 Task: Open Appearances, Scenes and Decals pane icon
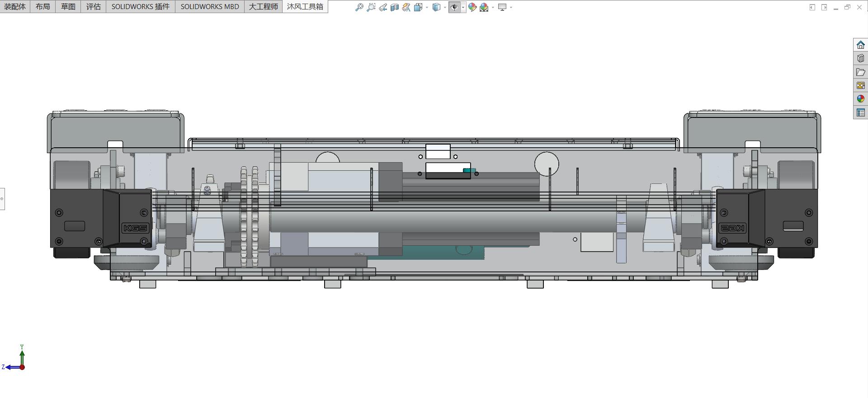861,99
